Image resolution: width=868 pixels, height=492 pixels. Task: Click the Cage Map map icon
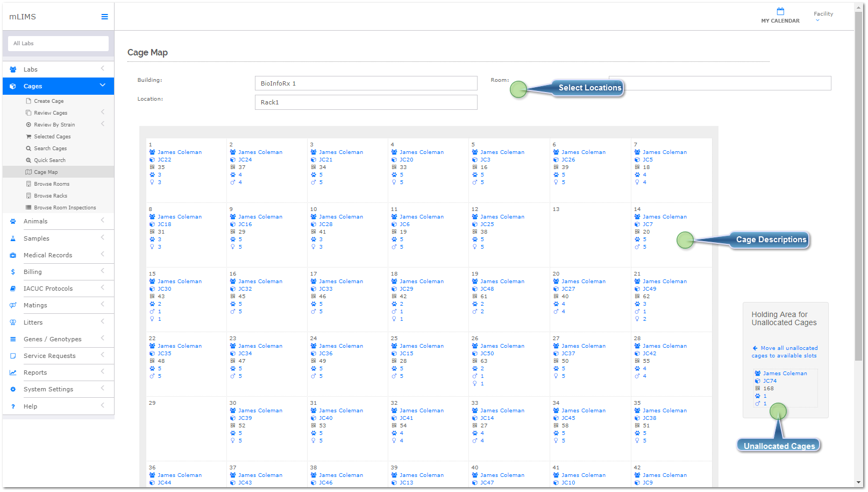tap(29, 172)
